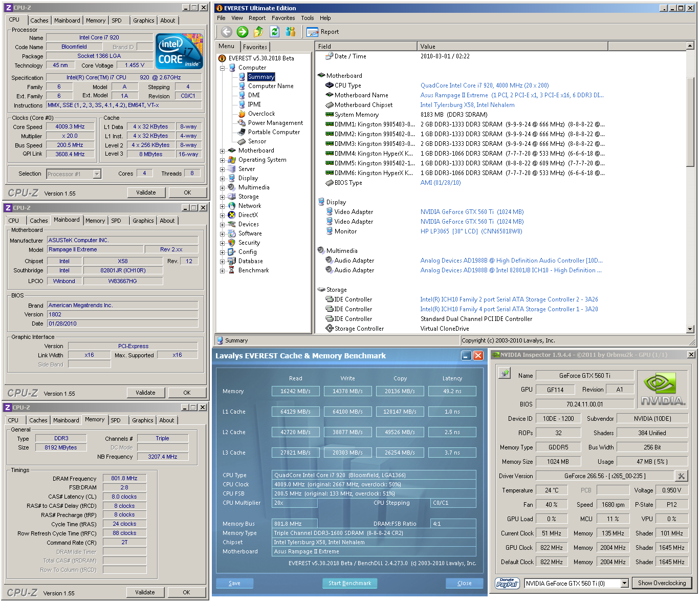Screen dimensions: 700x602
Task: Click Validate in the top CPU-Z window
Action: coord(146,192)
